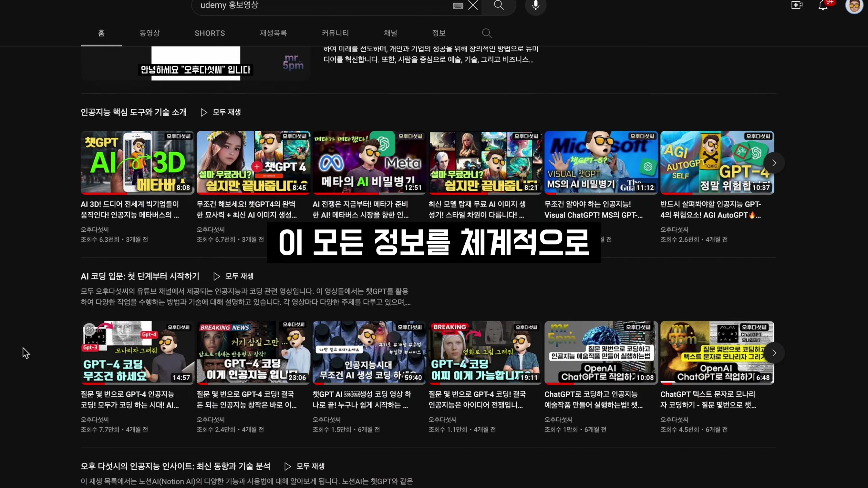
Task: Open the 10:08 OpenAI ChatGPT thumbnail
Action: tap(601, 353)
